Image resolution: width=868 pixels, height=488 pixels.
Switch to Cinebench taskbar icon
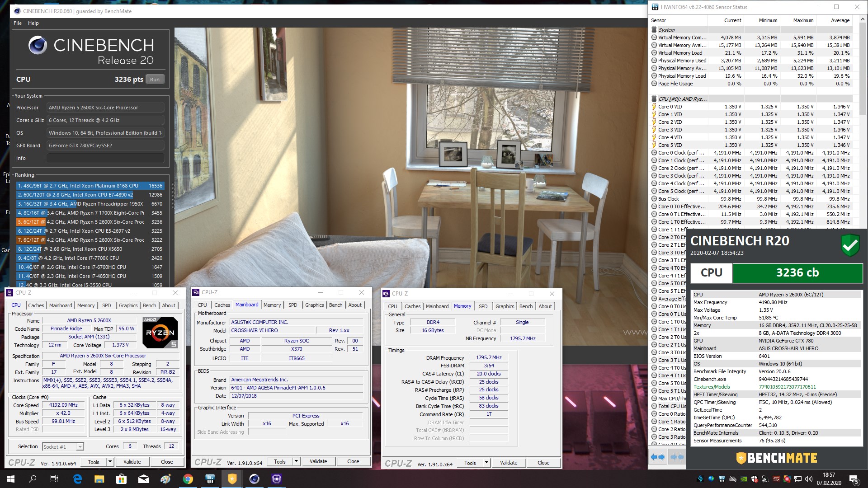tap(254, 479)
